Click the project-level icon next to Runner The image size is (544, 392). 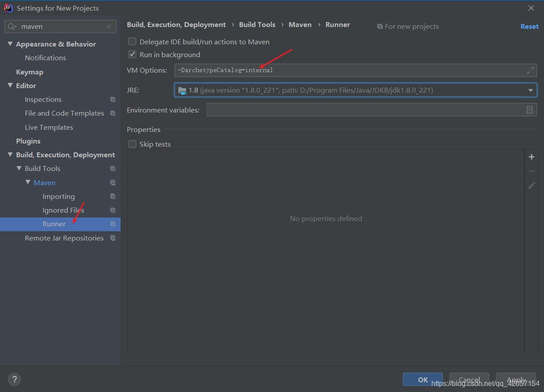[x=113, y=224]
